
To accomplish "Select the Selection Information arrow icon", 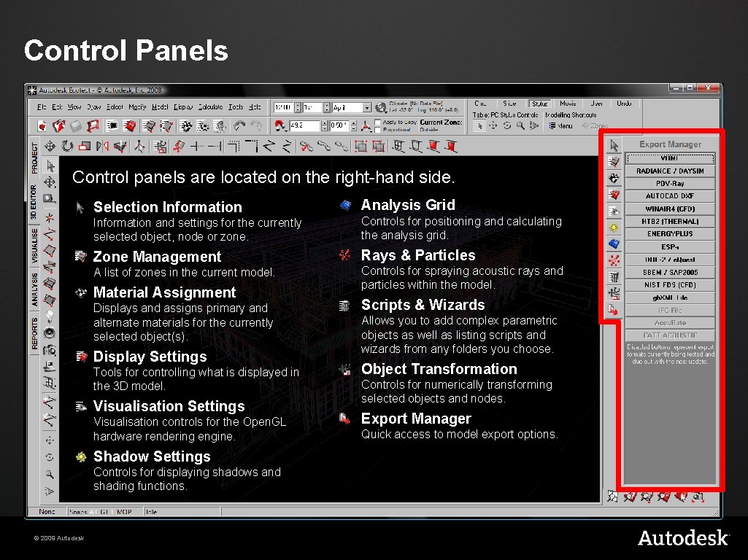I will tap(81, 207).
